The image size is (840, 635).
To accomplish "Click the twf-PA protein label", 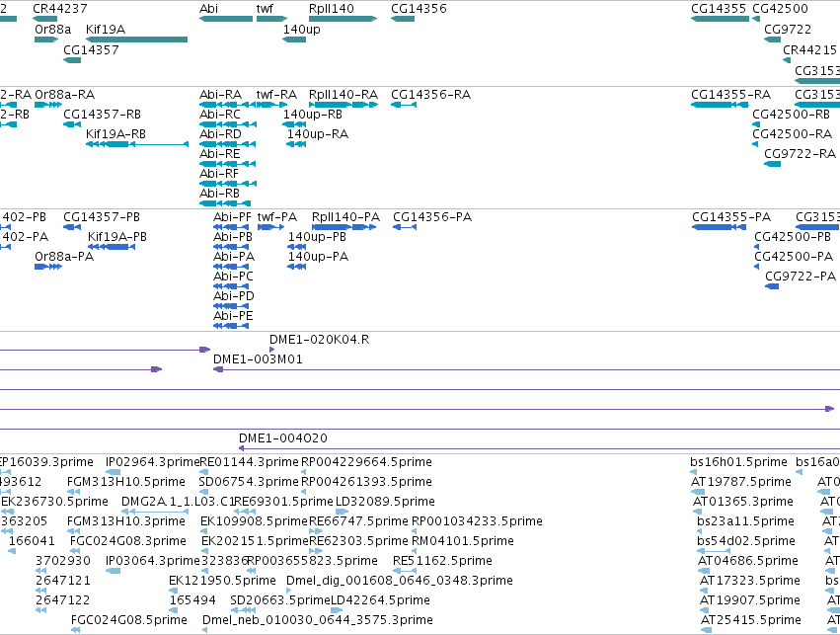I will click(277, 217).
